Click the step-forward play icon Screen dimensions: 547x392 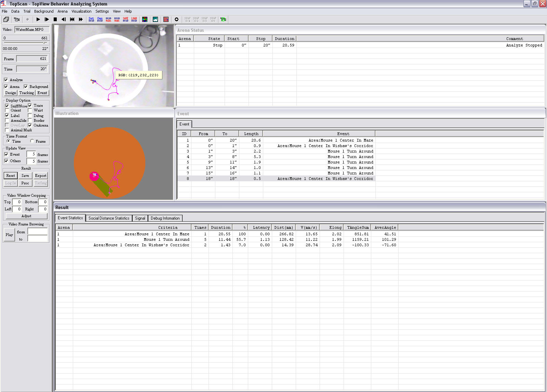46,19
